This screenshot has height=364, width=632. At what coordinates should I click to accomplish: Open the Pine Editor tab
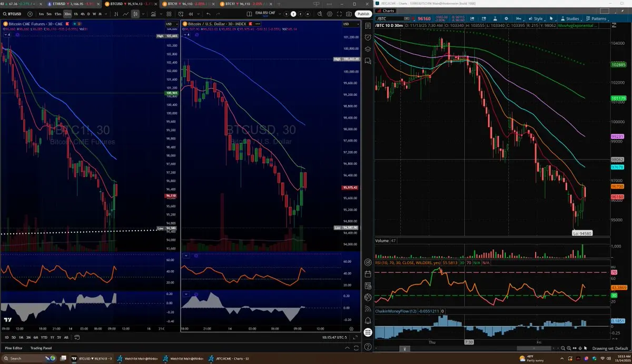coord(14,348)
